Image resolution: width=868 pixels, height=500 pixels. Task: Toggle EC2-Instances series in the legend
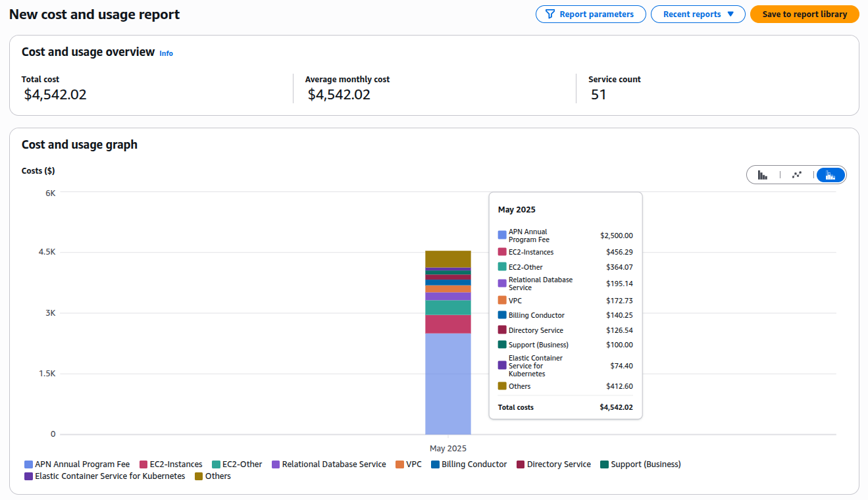pyautogui.click(x=171, y=464)
